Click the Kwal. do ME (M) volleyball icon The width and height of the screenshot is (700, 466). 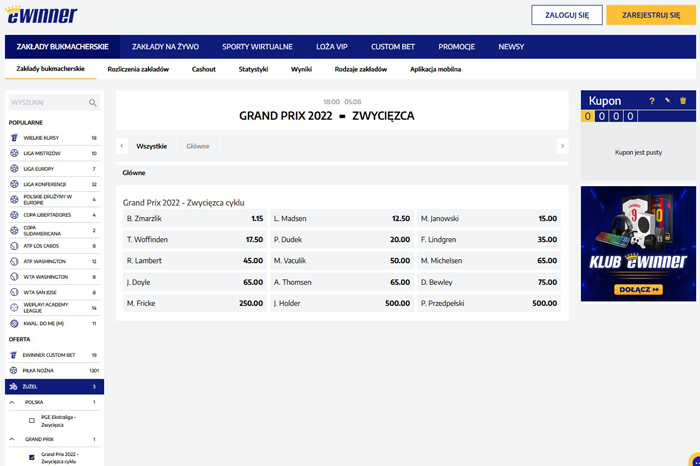pyautogui.click(x=14, y=324)
